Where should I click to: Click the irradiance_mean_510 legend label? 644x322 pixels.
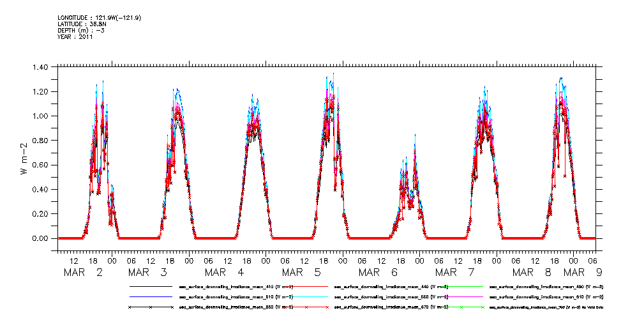[236, 297]
